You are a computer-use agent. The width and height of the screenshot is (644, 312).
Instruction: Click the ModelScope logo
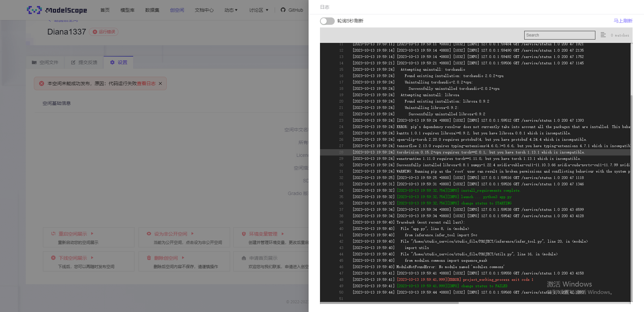(57, 10)
